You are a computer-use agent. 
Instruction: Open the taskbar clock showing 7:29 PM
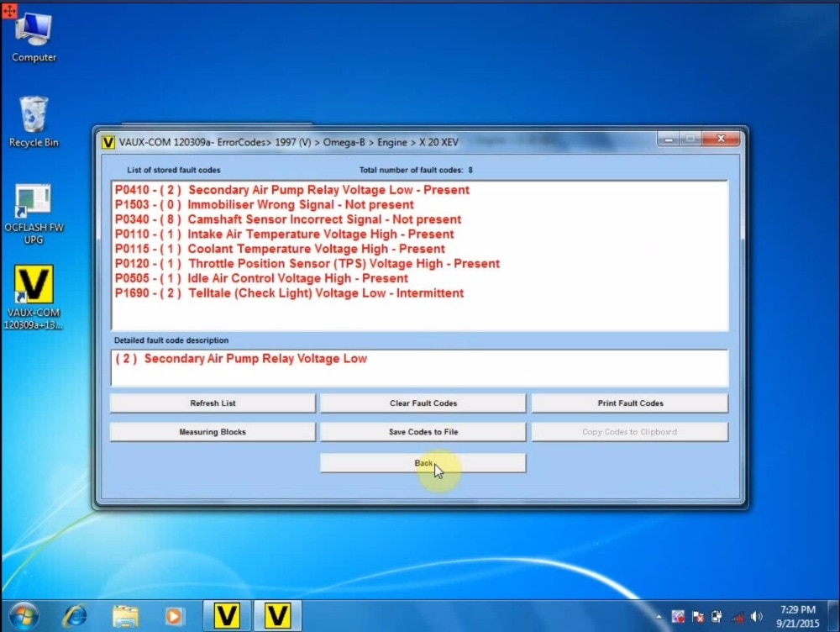pos(798,617)
